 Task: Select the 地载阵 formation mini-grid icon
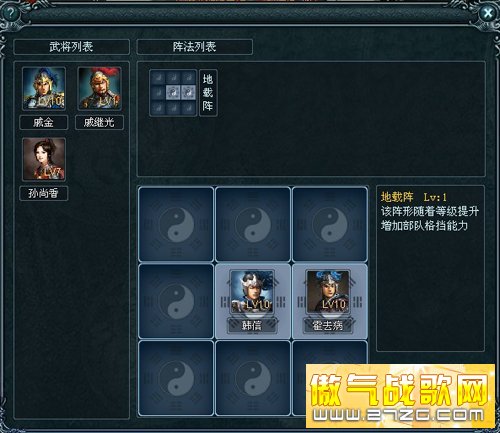pyautogui.click(x=173, y=93)
